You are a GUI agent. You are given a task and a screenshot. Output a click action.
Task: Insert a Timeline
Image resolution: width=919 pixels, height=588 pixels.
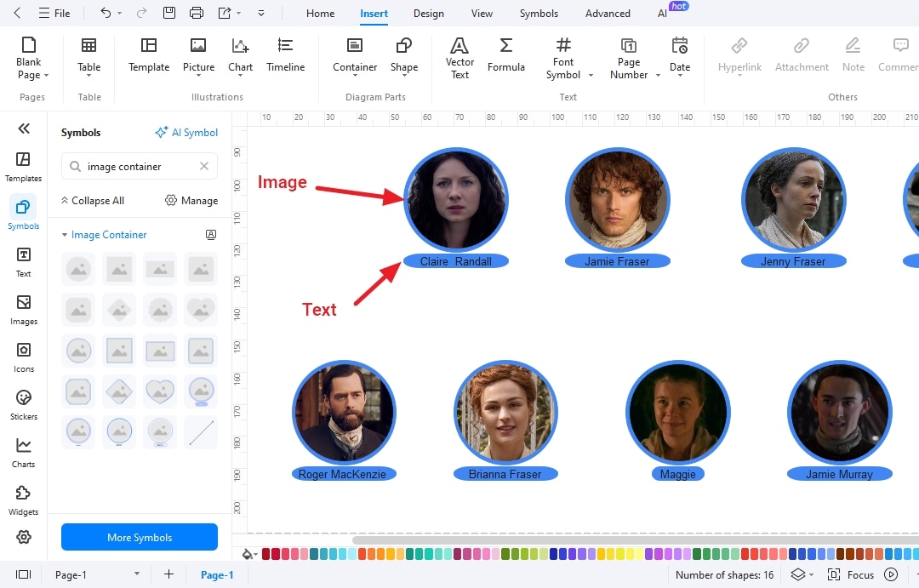click(x=285, y=57)
